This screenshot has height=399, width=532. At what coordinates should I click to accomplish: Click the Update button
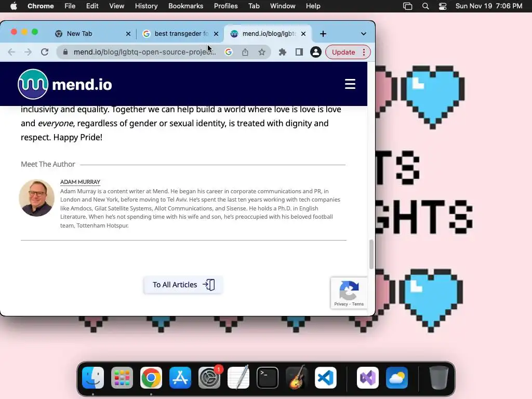click(x=343, y=52)
